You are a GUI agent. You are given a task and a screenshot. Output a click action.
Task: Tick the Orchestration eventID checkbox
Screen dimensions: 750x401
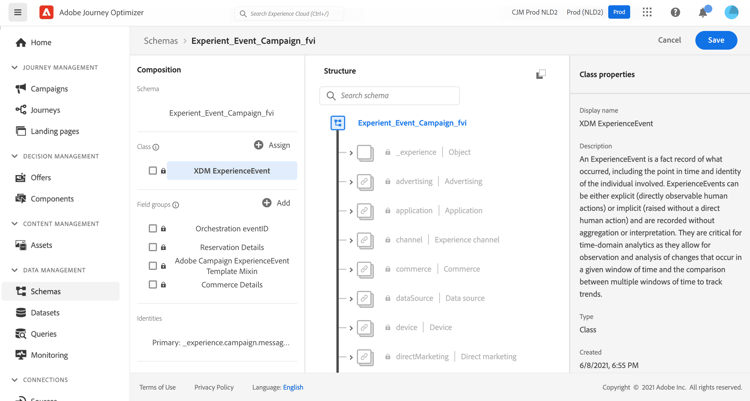point(153,229)
